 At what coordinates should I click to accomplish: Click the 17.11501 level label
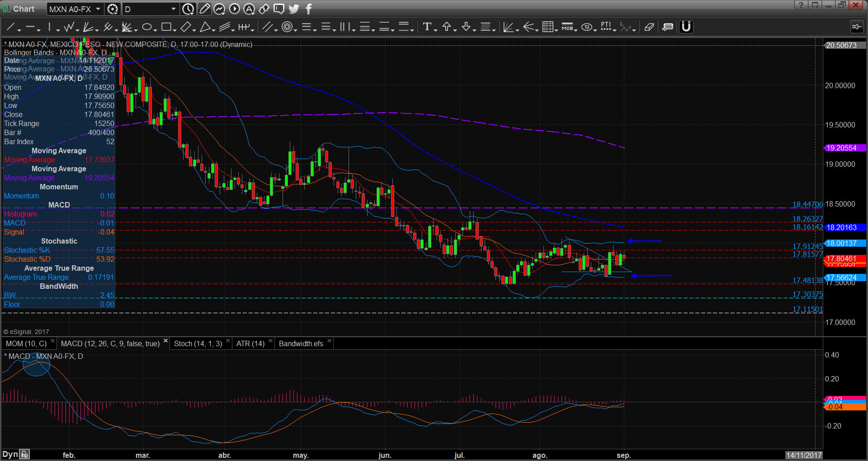pyautogui.click(x=807, y=309)
